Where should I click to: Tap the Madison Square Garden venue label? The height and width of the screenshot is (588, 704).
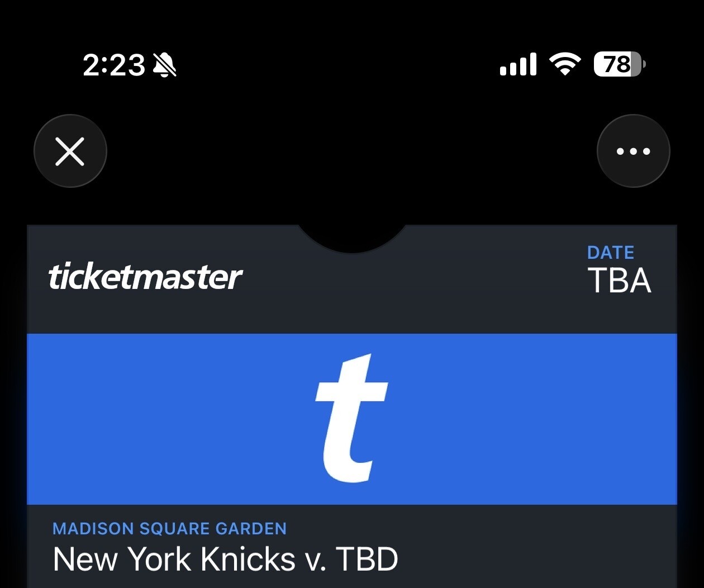[169, 528]
